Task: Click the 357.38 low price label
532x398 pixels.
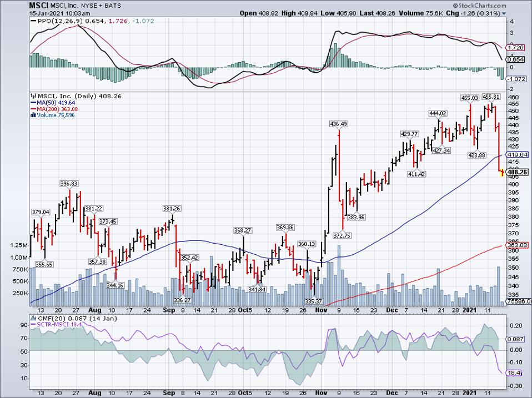Action: pos(97,261)
